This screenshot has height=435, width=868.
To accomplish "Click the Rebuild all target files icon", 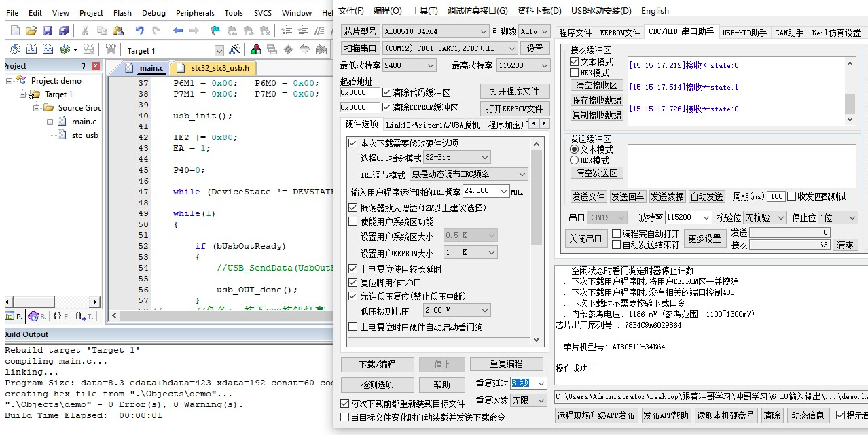I will [x=48, y=50].
